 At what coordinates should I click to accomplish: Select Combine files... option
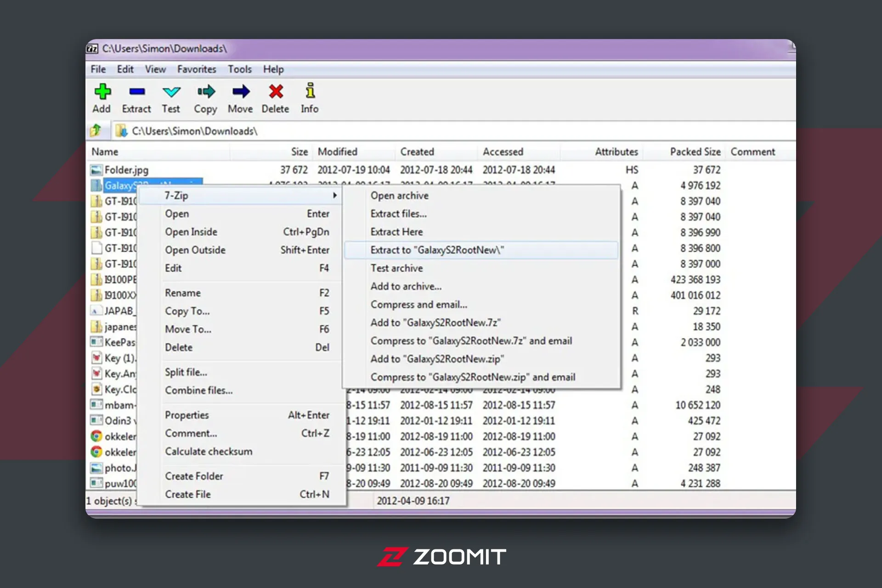pos(240,390)
